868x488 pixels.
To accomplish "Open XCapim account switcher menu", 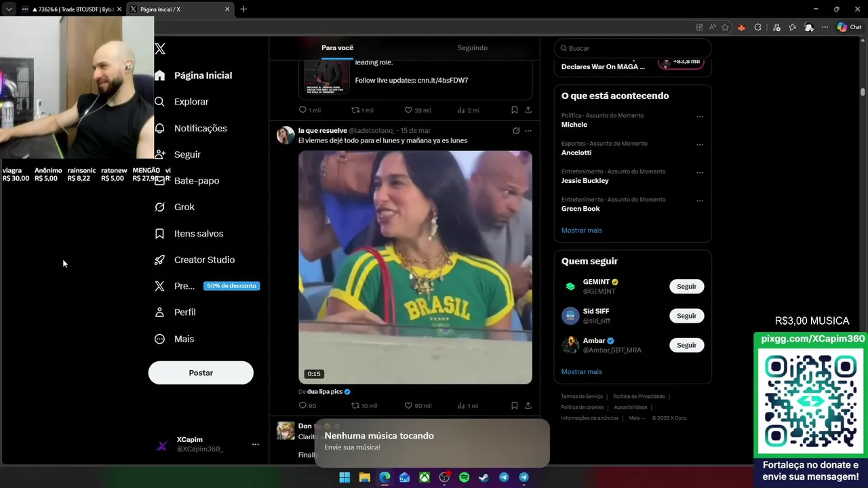I will (x=255, y=444).
